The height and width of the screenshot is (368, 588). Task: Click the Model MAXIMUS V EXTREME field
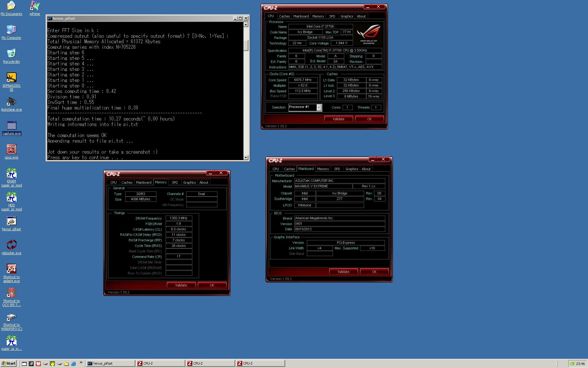323,186
